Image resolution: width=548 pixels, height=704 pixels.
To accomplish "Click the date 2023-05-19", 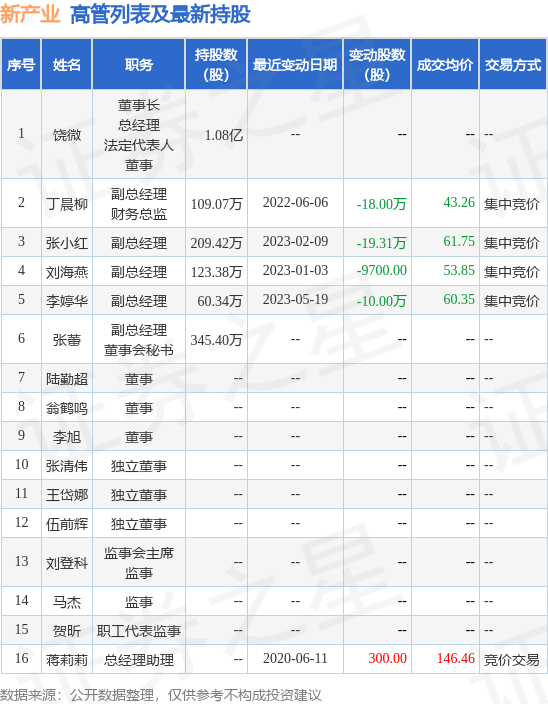I will pyautogui.click(x=295, y=299).
